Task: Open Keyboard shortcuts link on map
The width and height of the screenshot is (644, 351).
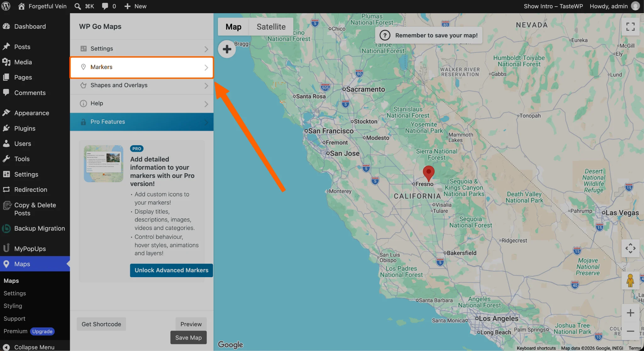Action: tap(536, 348)
